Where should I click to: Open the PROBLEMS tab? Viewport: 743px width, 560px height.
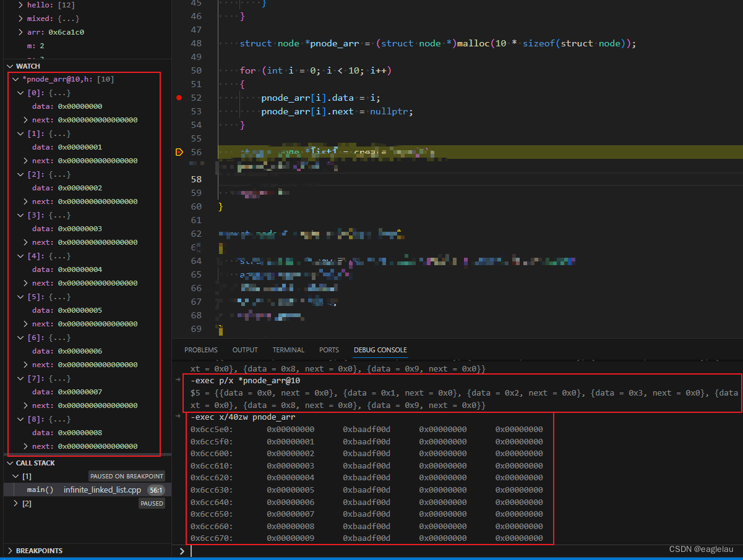(200, 349)
